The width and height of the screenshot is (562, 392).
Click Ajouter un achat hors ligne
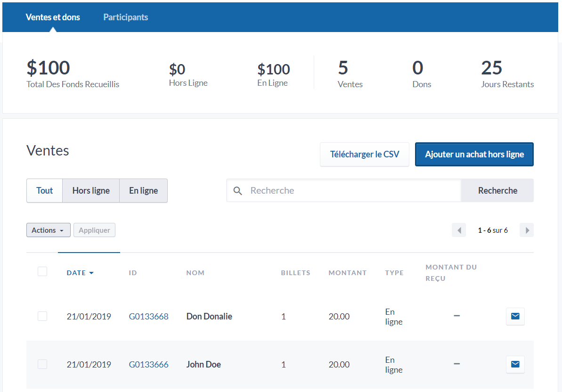point(474,155)
